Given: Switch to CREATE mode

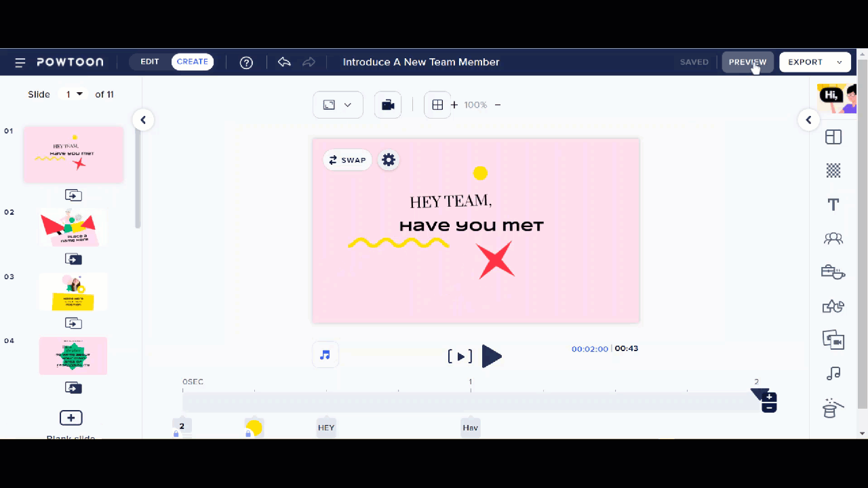Looking at the screenshot, I should 193,62.
